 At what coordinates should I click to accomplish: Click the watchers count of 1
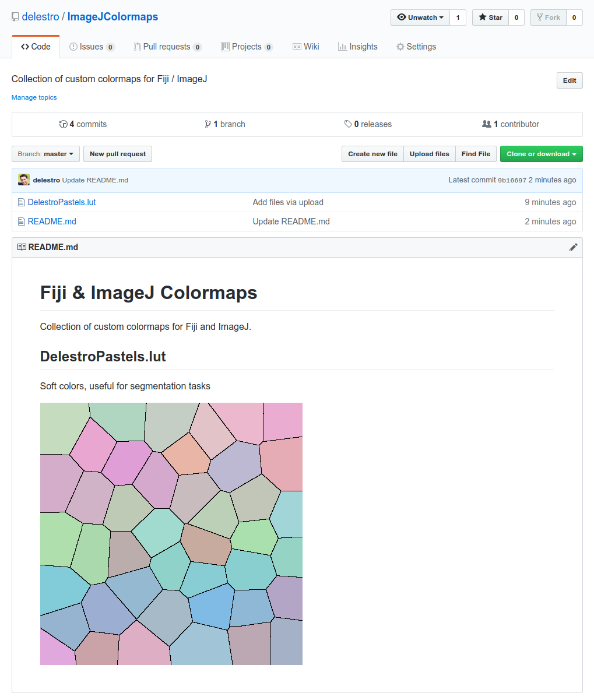[458, 17]
